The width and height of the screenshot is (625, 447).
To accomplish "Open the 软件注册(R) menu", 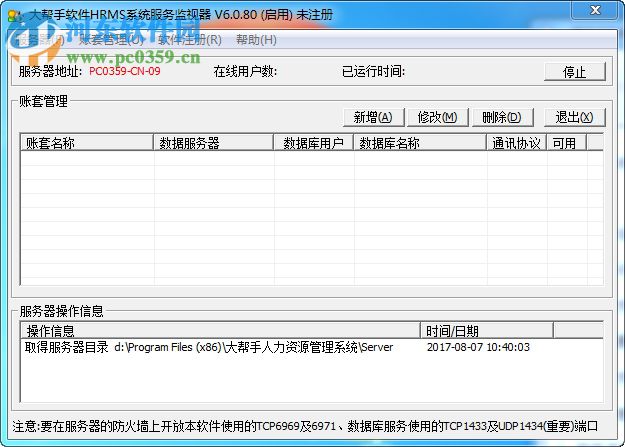I will [x=189, y=40].
